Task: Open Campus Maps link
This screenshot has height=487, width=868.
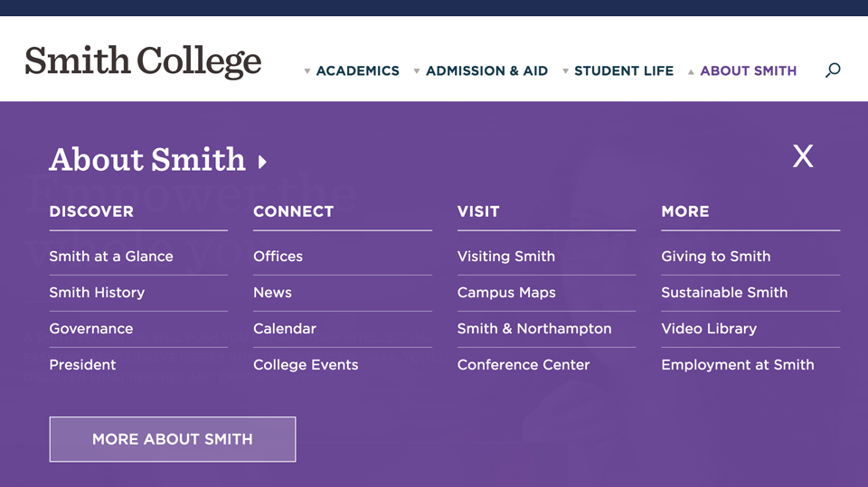Action: coord(506,293)
